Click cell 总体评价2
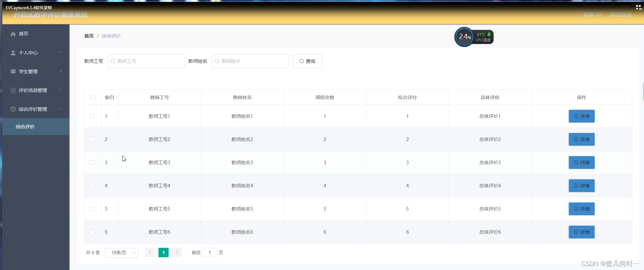The height and width of the screenshot is (270, 644). coord(490,139)
